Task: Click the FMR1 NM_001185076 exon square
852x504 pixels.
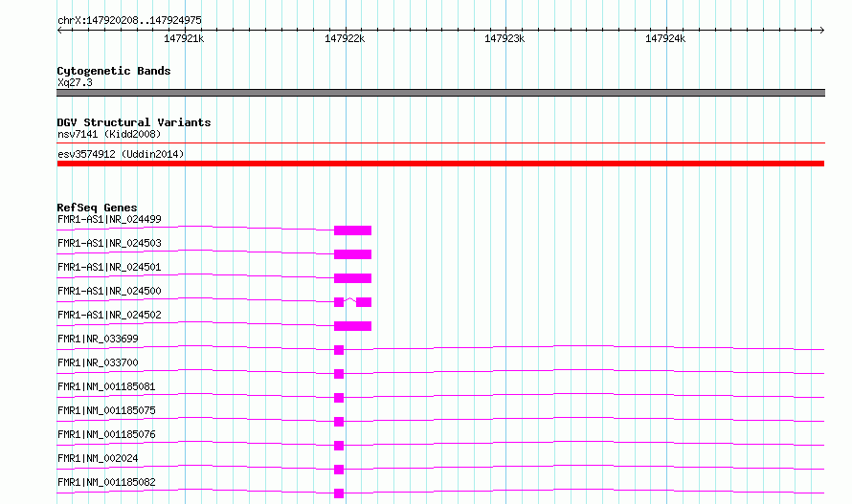Action: 339,446
